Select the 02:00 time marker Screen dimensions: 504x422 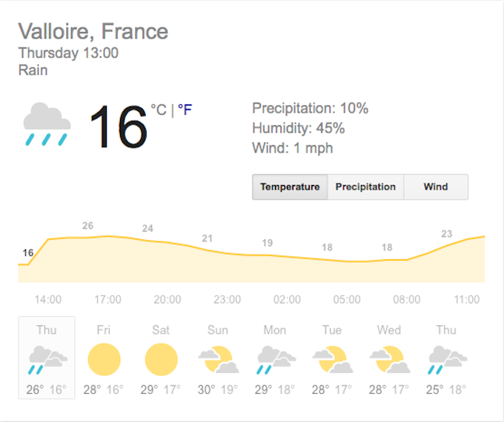287,300
